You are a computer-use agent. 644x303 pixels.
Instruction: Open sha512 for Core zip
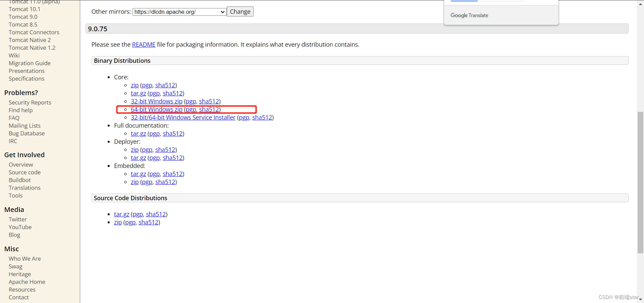(165, 85)
